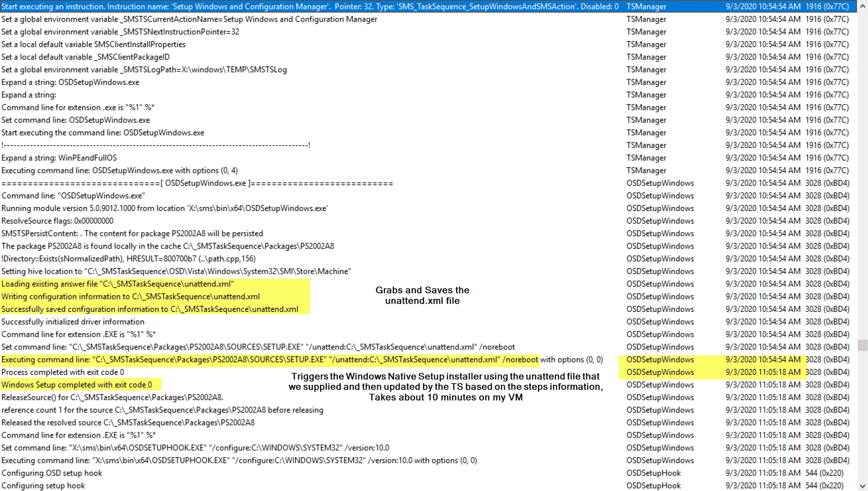Screen dimensions: 868x491
Task: Select the '_SMSTSCurrentActionName' log entry
Action: point(189,19)
